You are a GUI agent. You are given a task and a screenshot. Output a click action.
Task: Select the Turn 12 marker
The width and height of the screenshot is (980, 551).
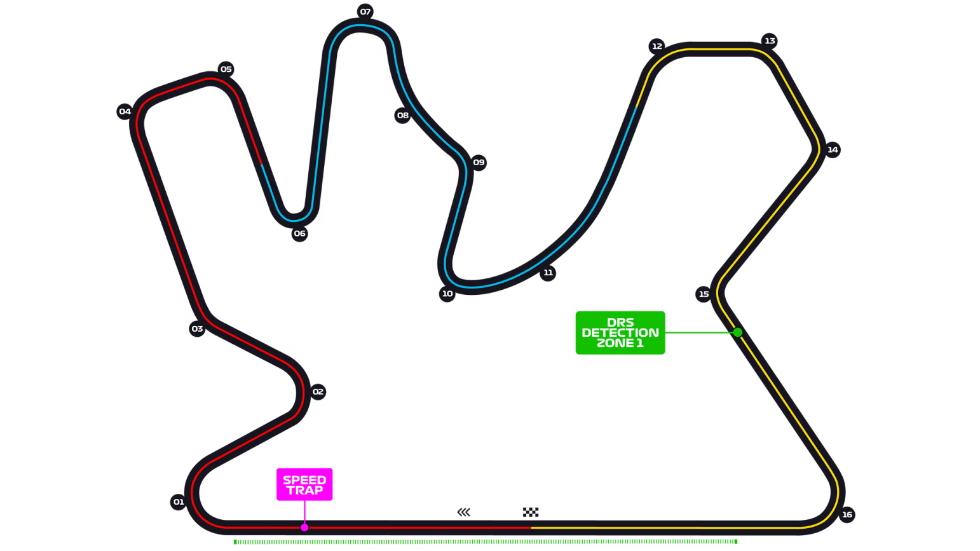(657, 46)
